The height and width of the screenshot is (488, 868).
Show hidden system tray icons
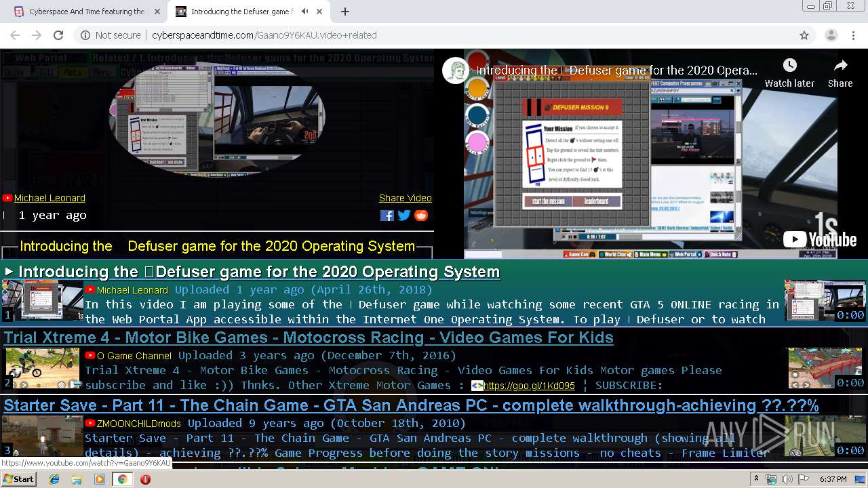(756, 479)
